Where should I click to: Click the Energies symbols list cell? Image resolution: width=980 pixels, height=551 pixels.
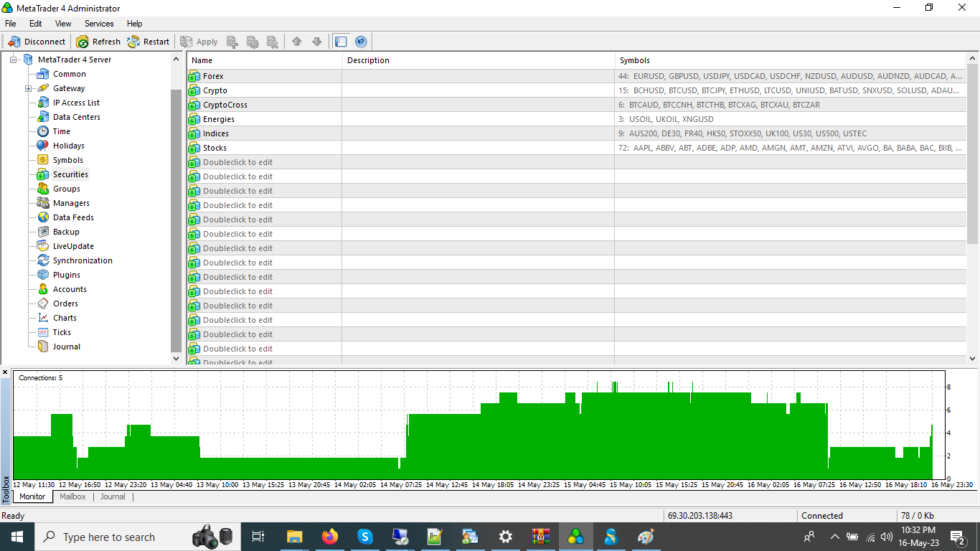pos(791,119)
